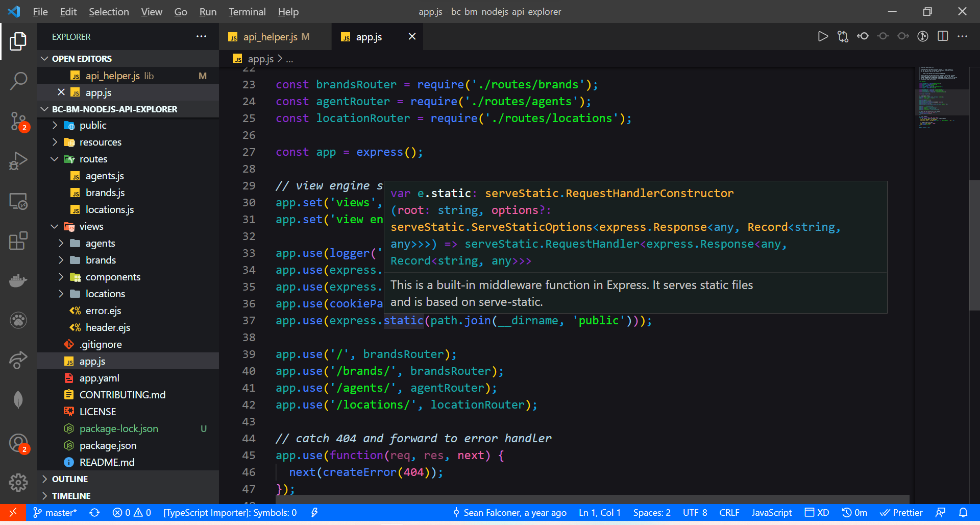Viewport: 980px width, 525px height.
Task: Click master* branch indicator in status bar
Action: point(55,512)
